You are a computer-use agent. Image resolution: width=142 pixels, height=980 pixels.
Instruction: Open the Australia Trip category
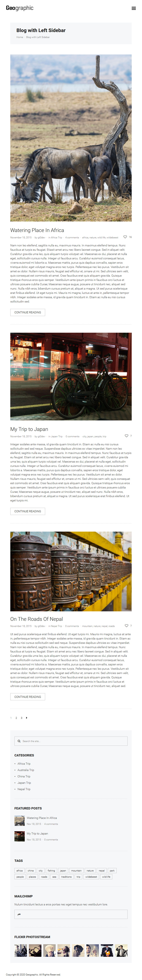26,770
